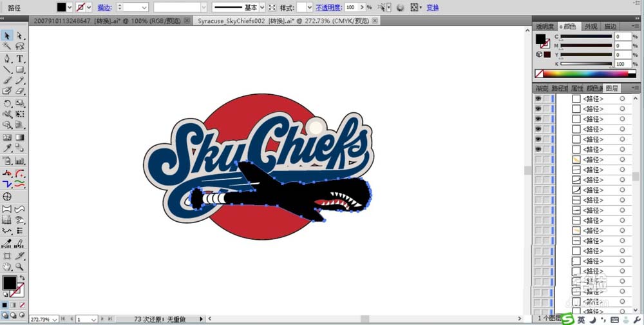
Task: Select the Zoom magnifier tool
Action: [19, 266]
